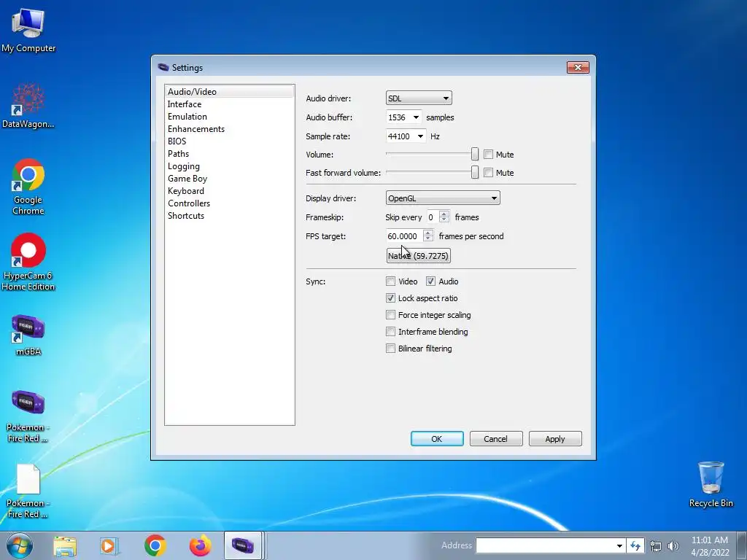Click the Volume slider handle

[474, 154]
